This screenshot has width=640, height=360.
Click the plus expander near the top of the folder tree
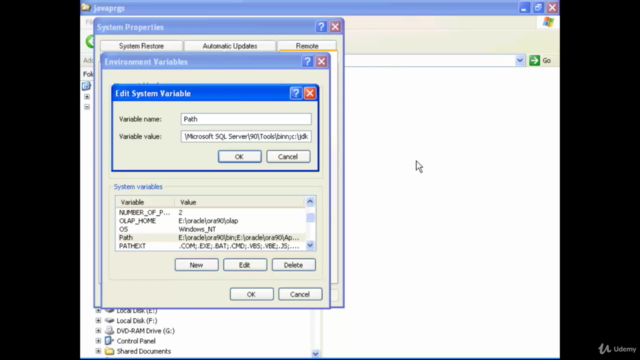tap(87, 97)
